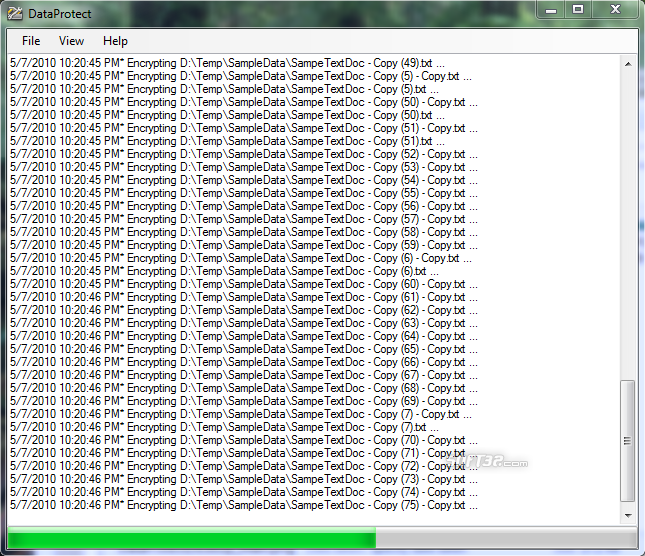645x556 pixels.
Task: Select log line for Copy (50) - Copy.txt
Action: (244, 102)
